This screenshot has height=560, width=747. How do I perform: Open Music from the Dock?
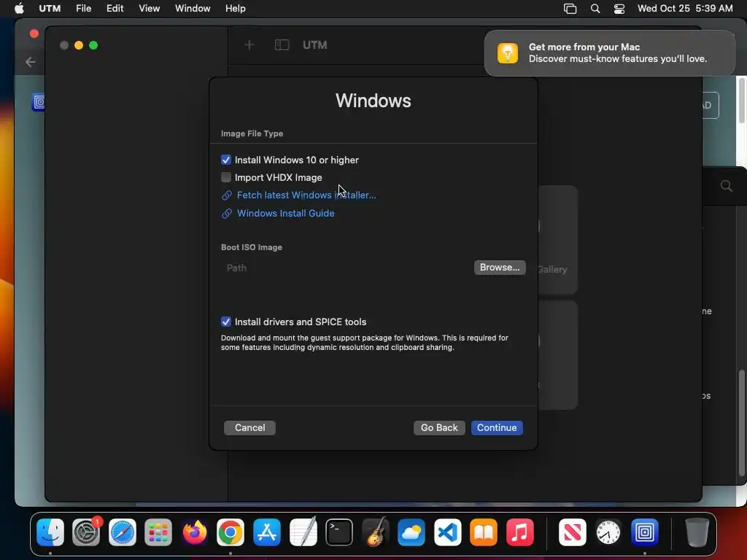[519, 532]
